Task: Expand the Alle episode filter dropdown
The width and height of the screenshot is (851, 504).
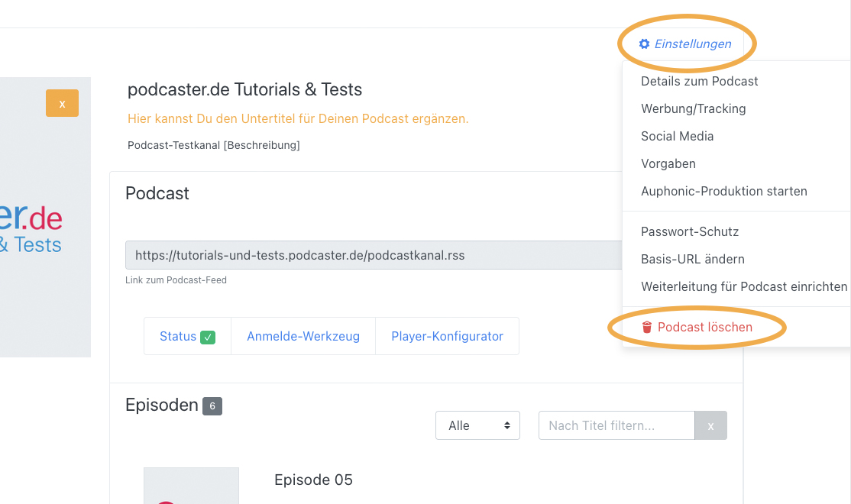Action: 477,425
